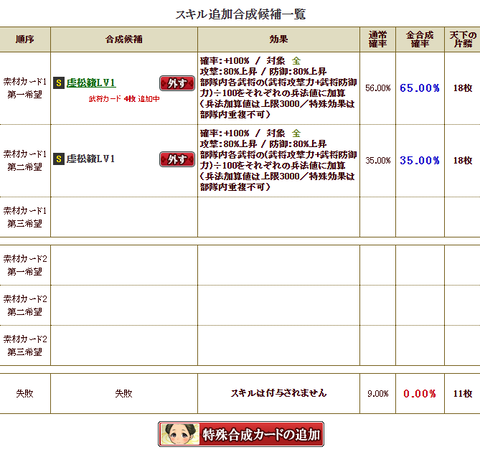
Task: Click the 武将カード 4枚 追加中 red notice
Action: tap(124, 99)
